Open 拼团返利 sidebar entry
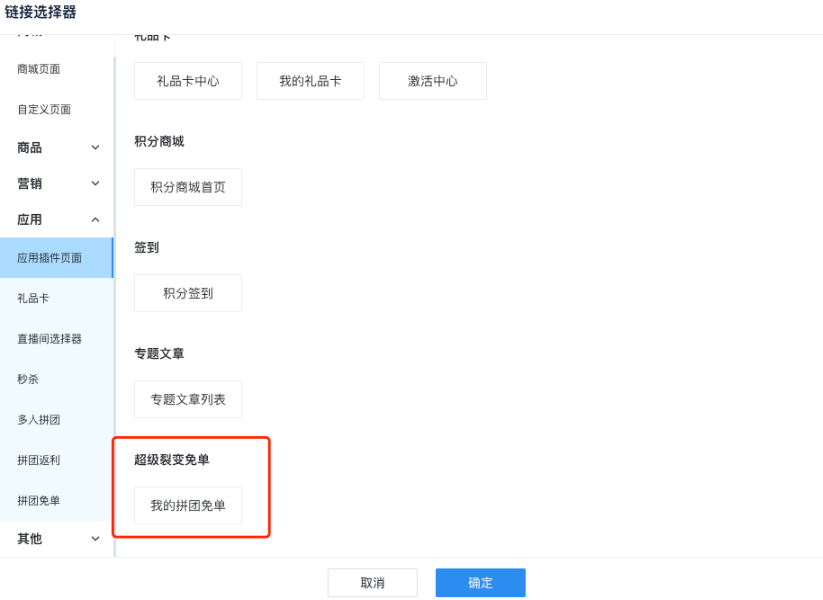 coord(39,460)
